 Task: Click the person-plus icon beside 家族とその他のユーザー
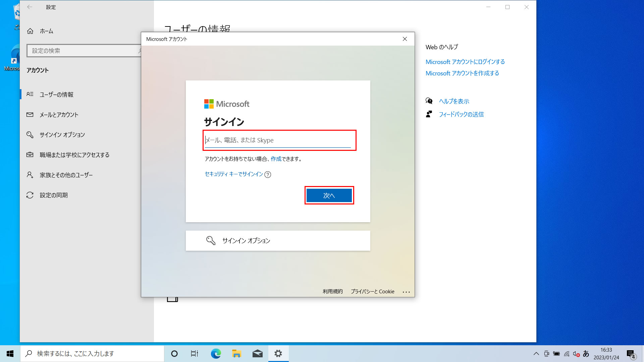click(30, 175)
